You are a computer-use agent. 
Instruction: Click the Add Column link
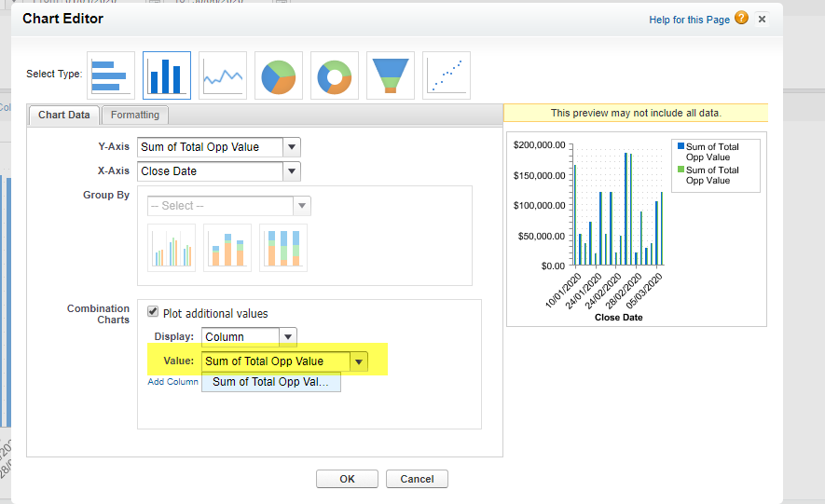(173, 382)
